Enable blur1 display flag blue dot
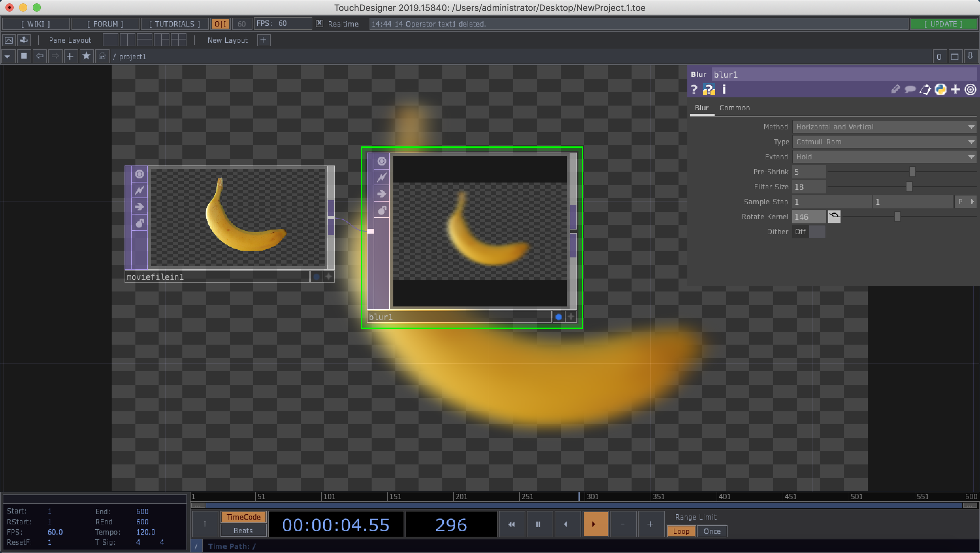The image size is (980, 553). tap(558, 317)
